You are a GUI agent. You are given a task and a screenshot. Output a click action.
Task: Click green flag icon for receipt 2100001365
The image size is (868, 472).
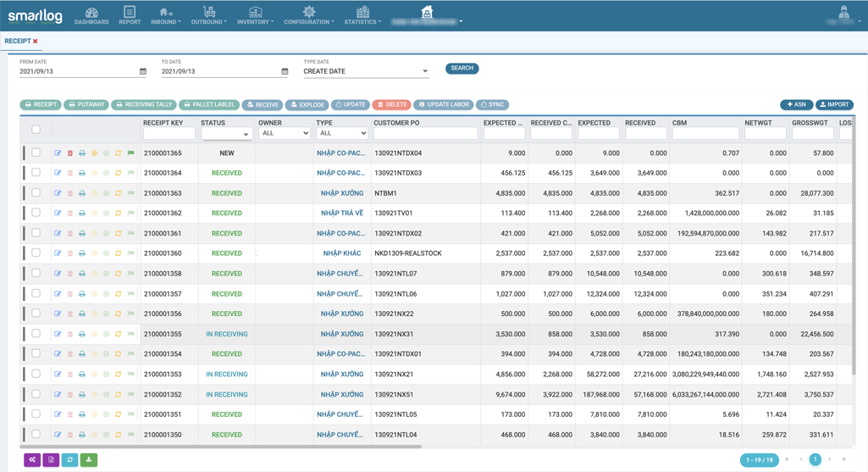pos(131,153)
